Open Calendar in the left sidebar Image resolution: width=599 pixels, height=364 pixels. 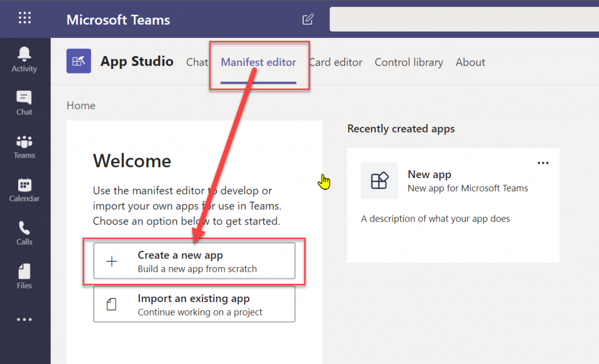[25, 190]
